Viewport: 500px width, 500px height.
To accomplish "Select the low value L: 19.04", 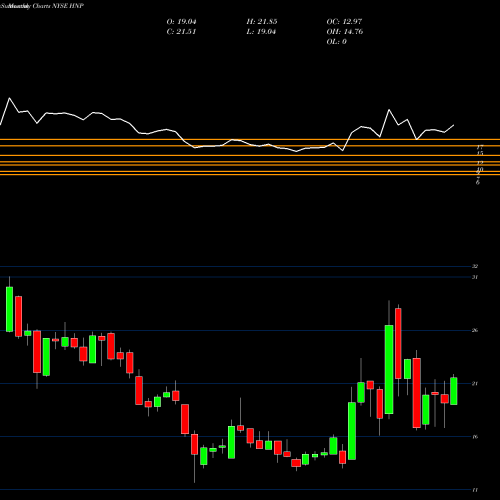I will click(x=261, y=32).
